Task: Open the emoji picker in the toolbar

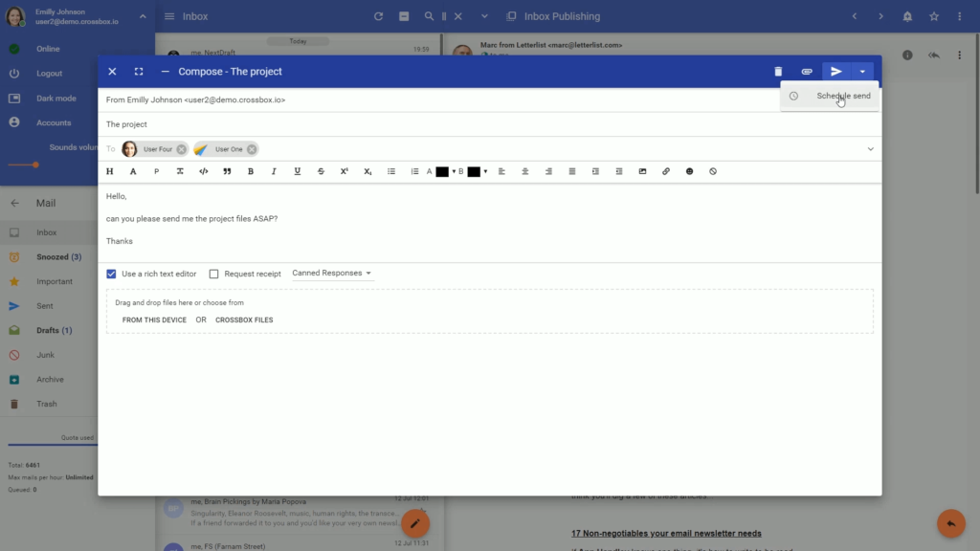Action: [x=689, y=171]
